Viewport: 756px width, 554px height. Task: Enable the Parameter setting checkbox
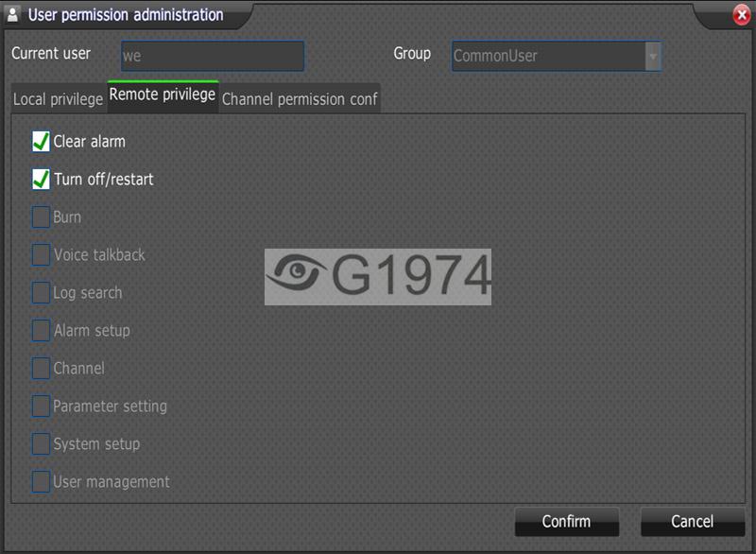[41, 406]
